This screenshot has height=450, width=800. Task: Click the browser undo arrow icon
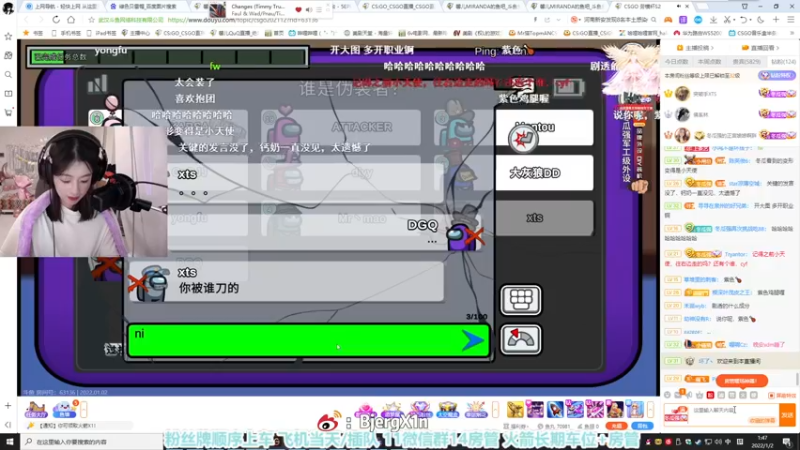click(743, 20)
